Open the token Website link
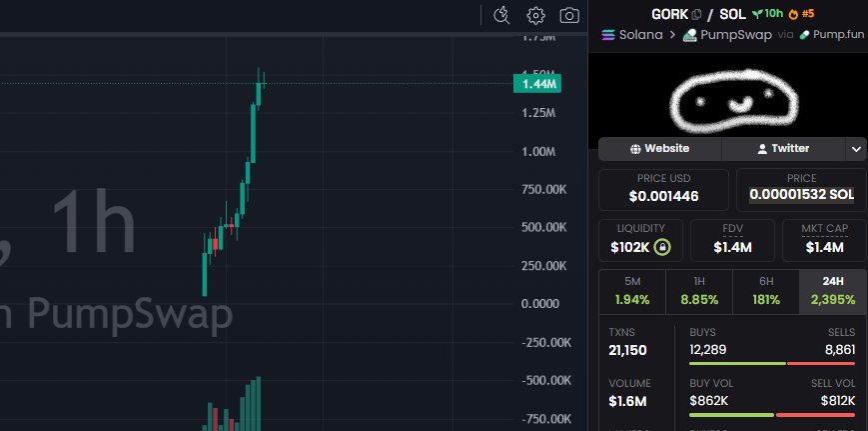Viewport: 868px width, 431px height. pos(659,149)
